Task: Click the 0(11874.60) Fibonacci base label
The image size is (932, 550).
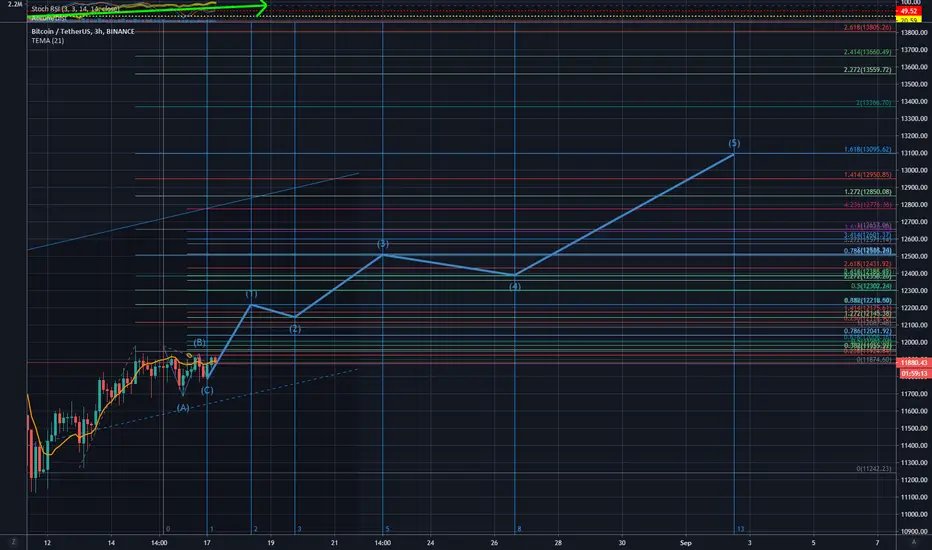Action: [874, 360]
